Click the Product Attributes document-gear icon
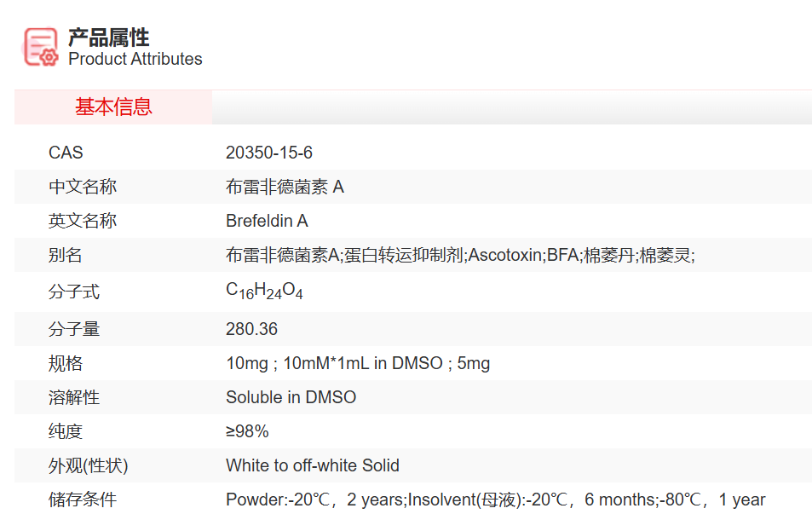Viewport: 812px width, 514px height. [41, 47]
